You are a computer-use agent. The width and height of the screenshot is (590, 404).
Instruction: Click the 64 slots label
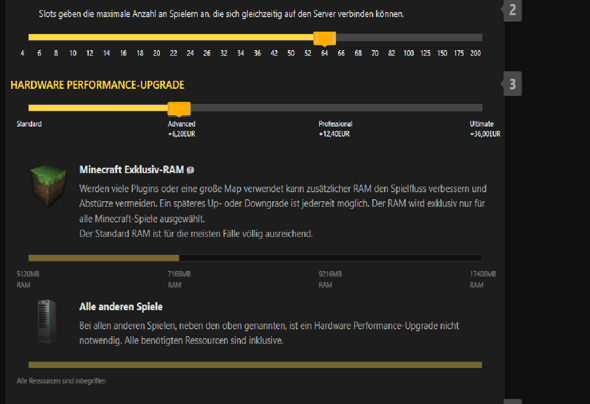pos(324,53)
